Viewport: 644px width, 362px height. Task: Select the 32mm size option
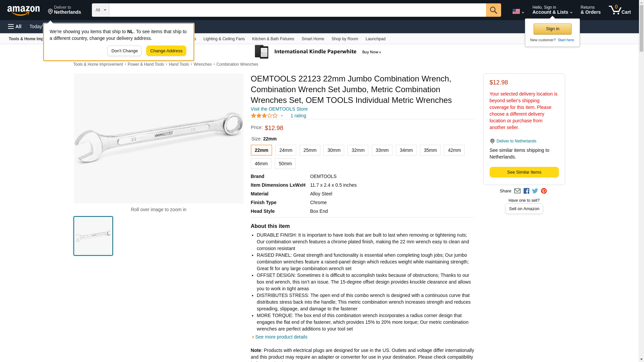358,150
